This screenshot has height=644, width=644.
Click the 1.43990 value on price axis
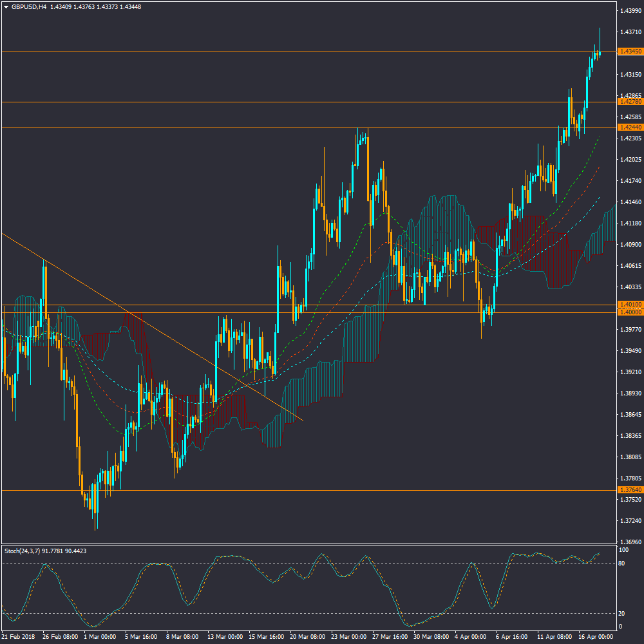tap(629, 11)
